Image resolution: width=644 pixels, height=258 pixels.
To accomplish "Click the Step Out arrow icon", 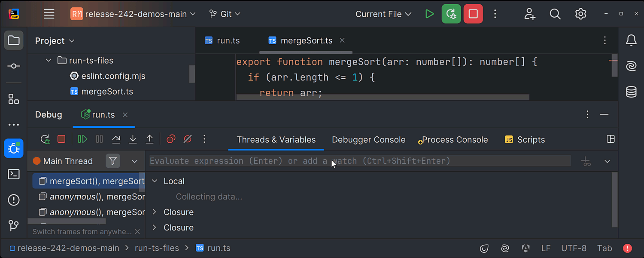I will click(x=149, y=139).
